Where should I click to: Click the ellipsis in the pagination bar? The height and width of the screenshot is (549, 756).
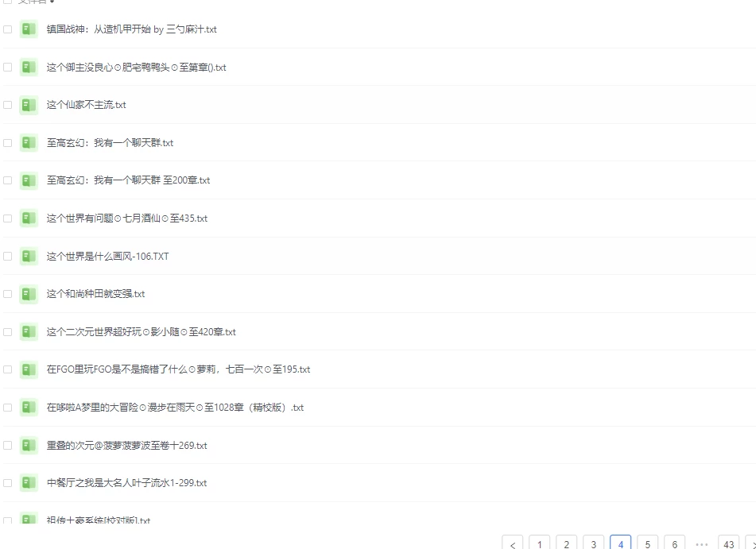700,544
